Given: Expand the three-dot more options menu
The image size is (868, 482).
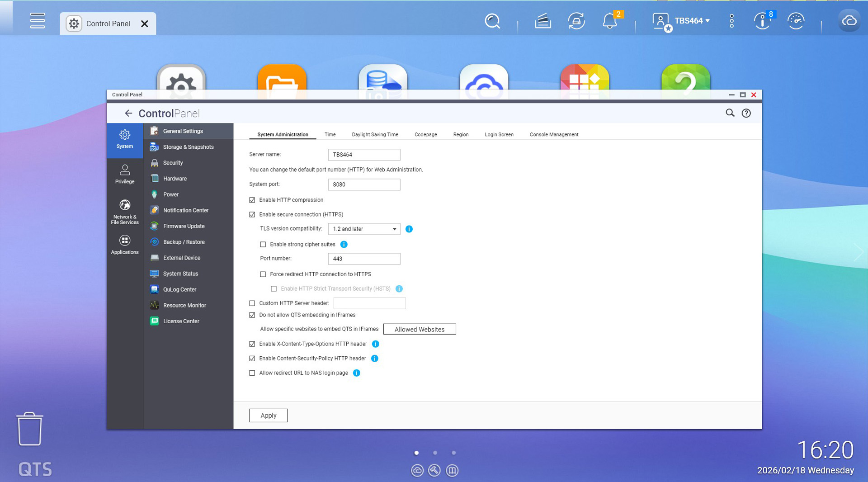Looking at the screenshot, I should point(731,21).
